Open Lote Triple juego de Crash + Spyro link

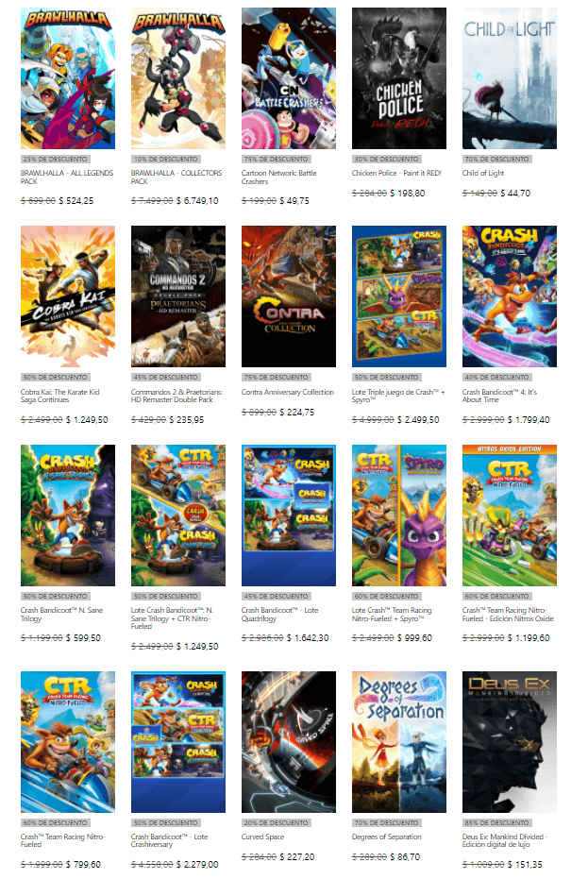point(398,396)
